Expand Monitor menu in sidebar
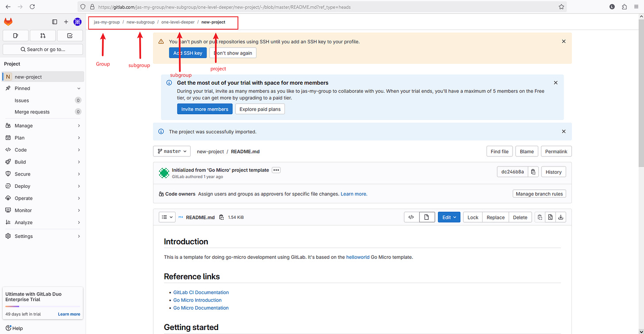This screenshot has height=334, width=644. [x=43, y=210]
